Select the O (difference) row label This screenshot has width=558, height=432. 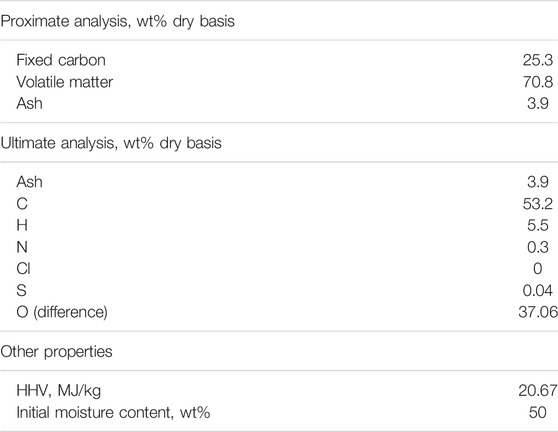coord(62,312)
